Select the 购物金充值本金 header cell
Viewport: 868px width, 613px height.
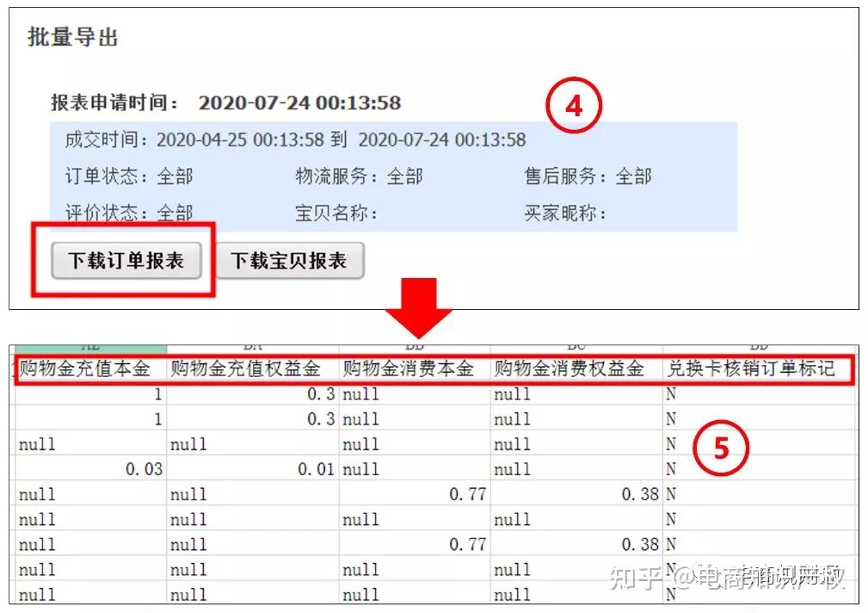(84, 369)
